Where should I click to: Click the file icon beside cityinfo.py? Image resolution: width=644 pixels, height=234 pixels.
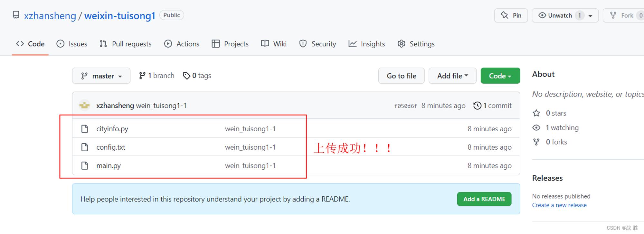point(85,129)
